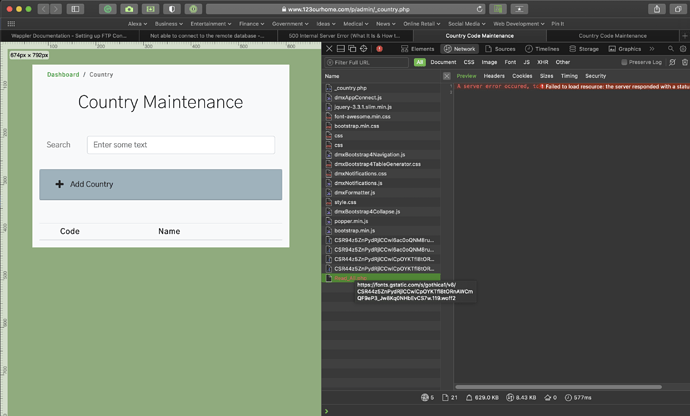Reload page with address bar icon
This screenshot has width=690, height=416.
coord(479,9)
